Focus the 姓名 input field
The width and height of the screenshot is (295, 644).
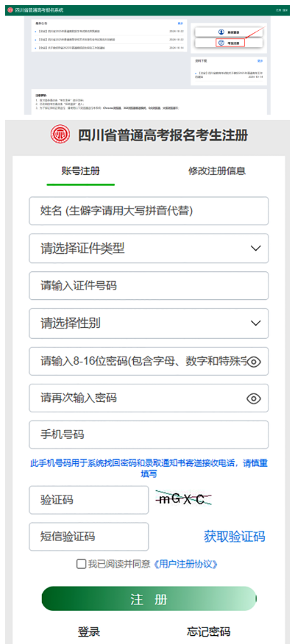coord(149,211)
